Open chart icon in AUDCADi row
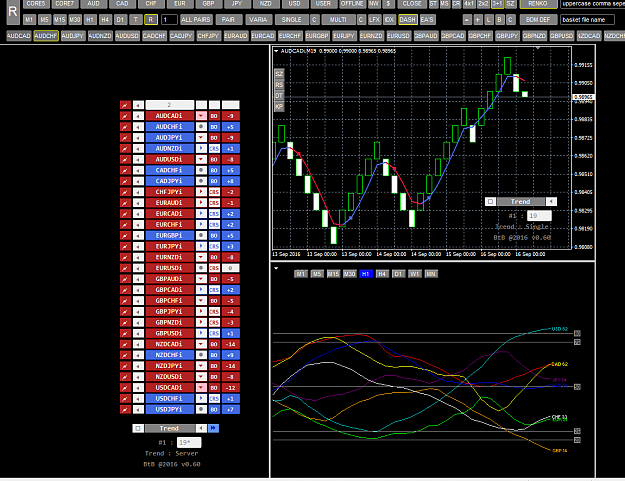This screenshot has width=625, height=481. pyautogui.click(x=125, y=116)
